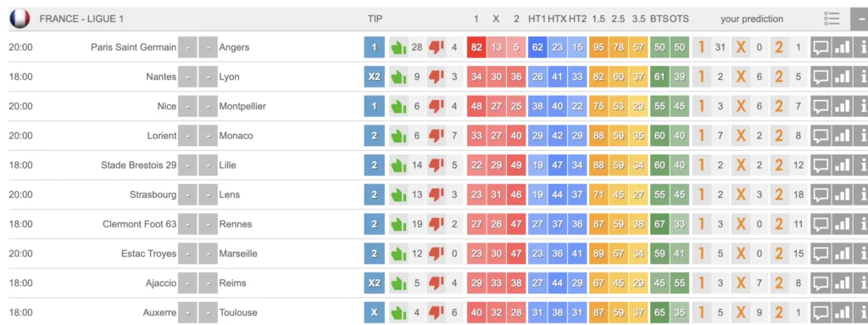Image resolution: width=868 pixels, height=325 pixels.
Task: Predict home win 1 for Estac Troyes match
Action: (x=701, y=254)
